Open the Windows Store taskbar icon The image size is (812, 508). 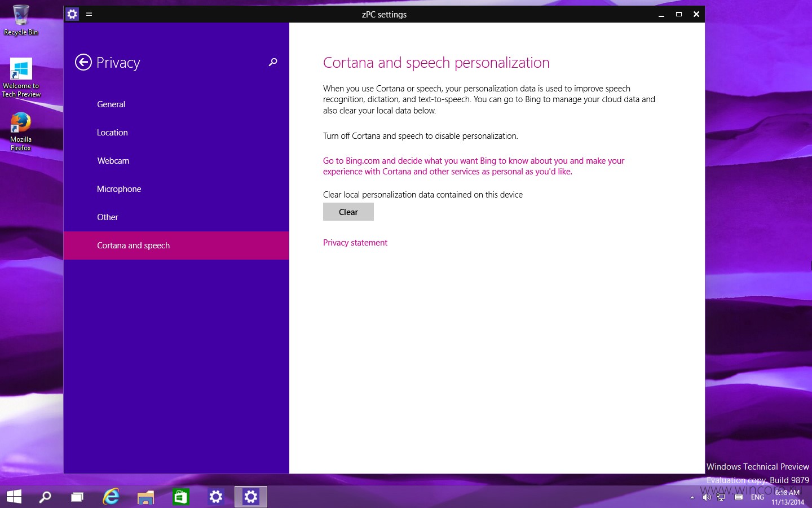tap(180, 497)
